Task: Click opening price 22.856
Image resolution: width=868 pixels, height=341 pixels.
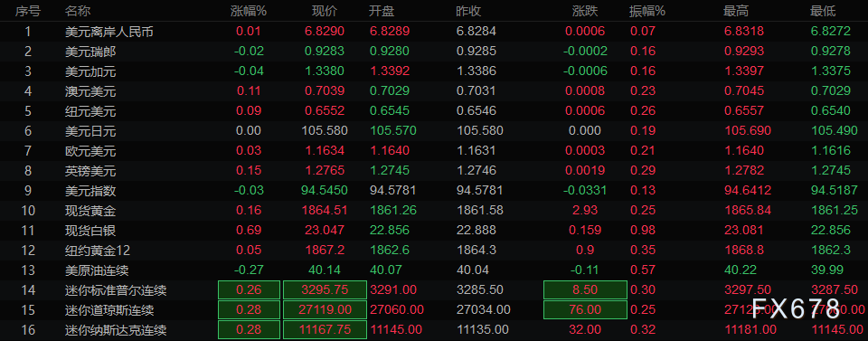Action: [390, 231]
